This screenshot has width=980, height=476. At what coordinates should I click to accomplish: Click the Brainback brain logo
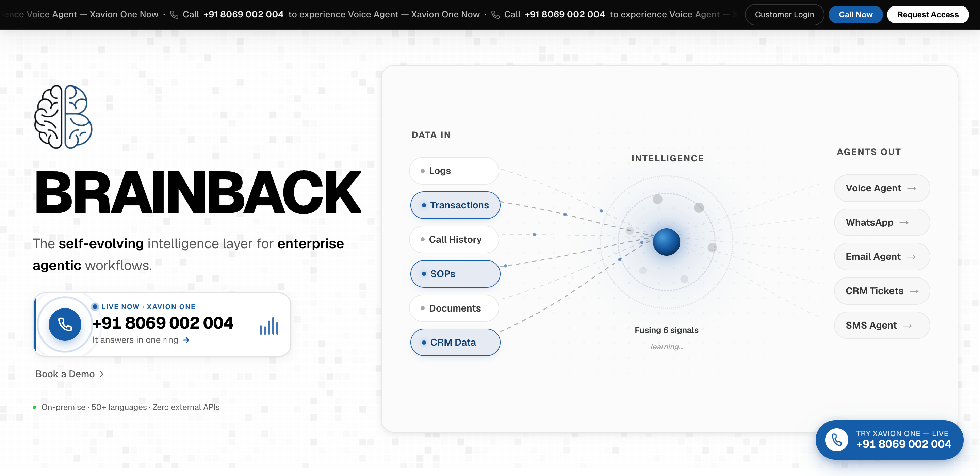pyautogui.click(x=63, y=117)
